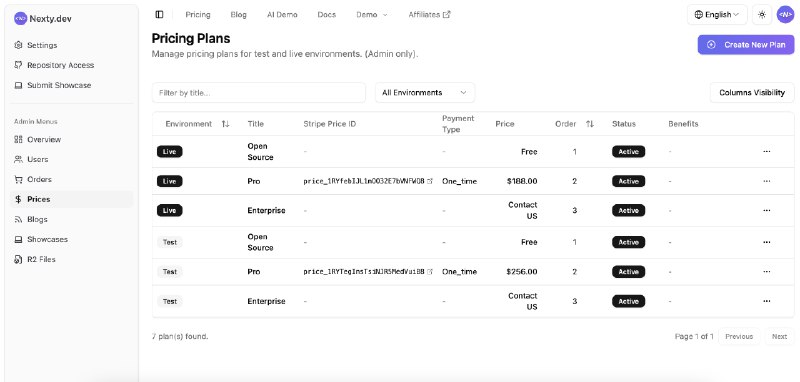Open row actions for Live Pro plan
The height and width of the screenshot is (382, 800).
pos(766,181)
